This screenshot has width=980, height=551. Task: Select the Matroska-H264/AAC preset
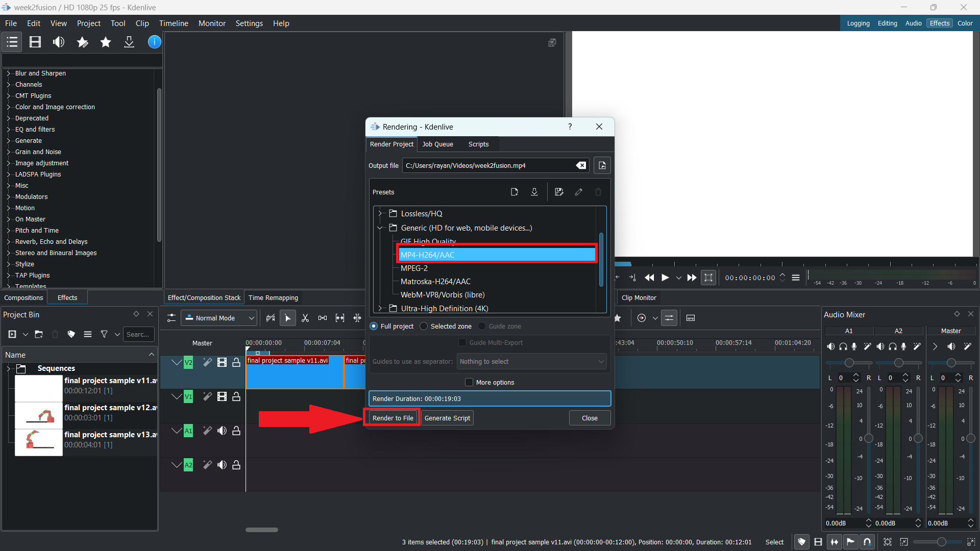[435, 282]
